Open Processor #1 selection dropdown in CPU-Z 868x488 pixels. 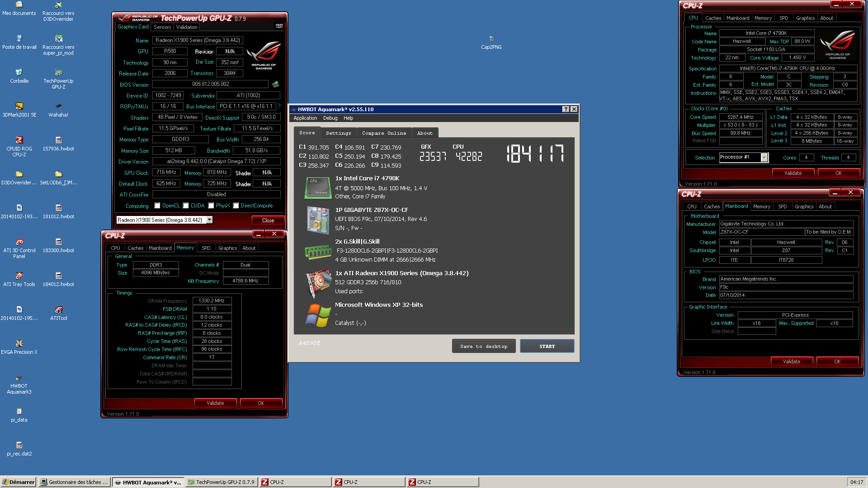pyautogui.click(x=764, y=157)
